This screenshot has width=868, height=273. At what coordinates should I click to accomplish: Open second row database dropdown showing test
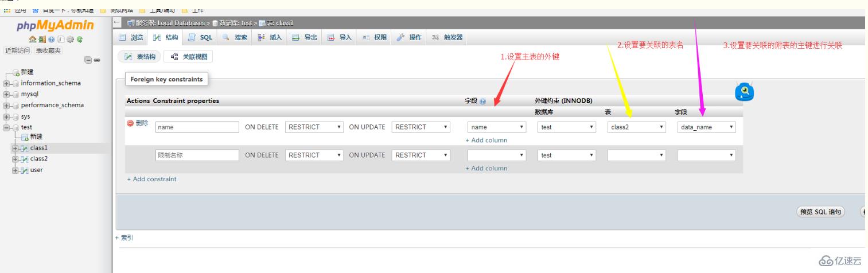point(567,155)
